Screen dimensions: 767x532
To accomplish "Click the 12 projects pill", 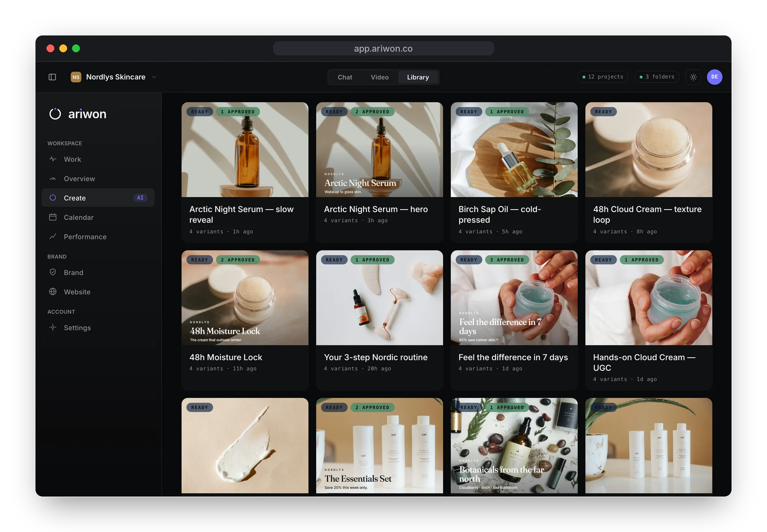I will tap(603, 77).
